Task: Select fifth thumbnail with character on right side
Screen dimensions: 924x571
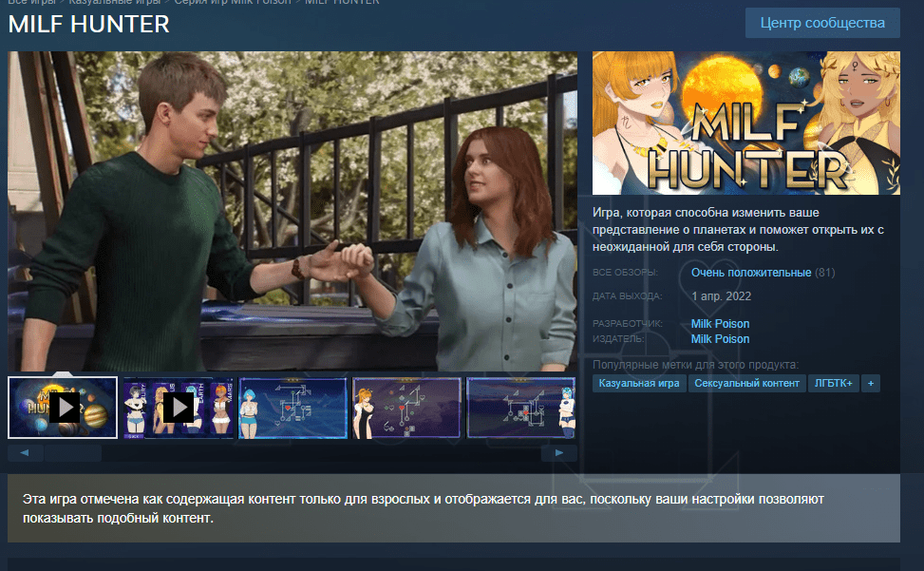Action: [x=520, y=408]
